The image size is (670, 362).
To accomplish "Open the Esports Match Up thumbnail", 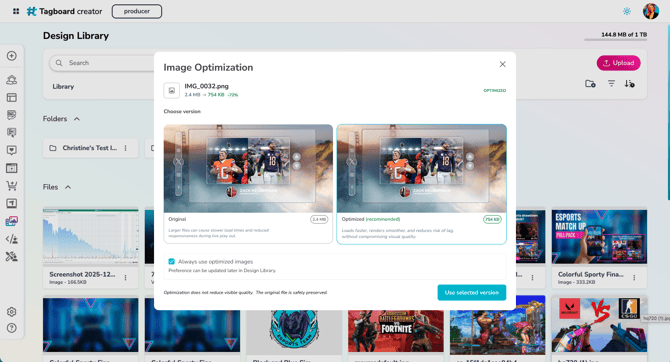I will [x=599, y=236].
